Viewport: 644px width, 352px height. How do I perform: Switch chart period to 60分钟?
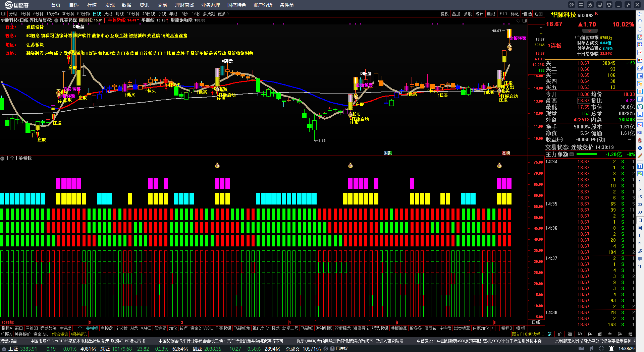pos(84,14)
